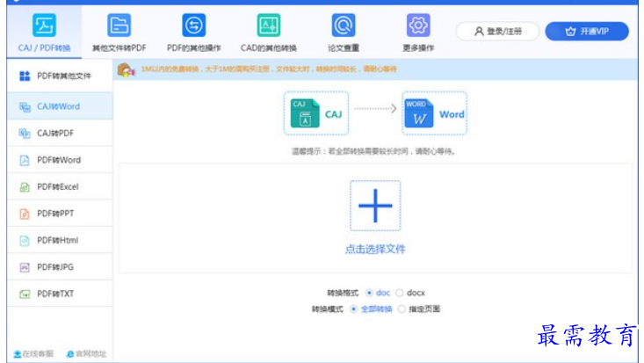
Task: Click the 点击选择文件 link
Action: [x=375, y=249]
